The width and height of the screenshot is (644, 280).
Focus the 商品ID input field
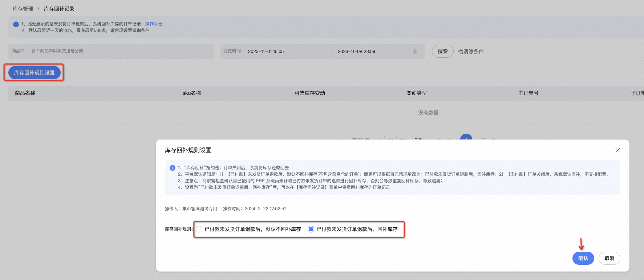111,51
